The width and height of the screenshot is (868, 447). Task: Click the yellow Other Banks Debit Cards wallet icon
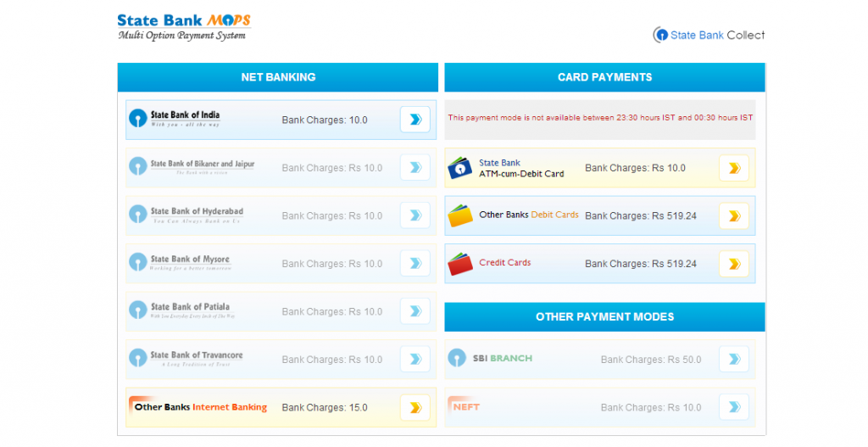459,216
